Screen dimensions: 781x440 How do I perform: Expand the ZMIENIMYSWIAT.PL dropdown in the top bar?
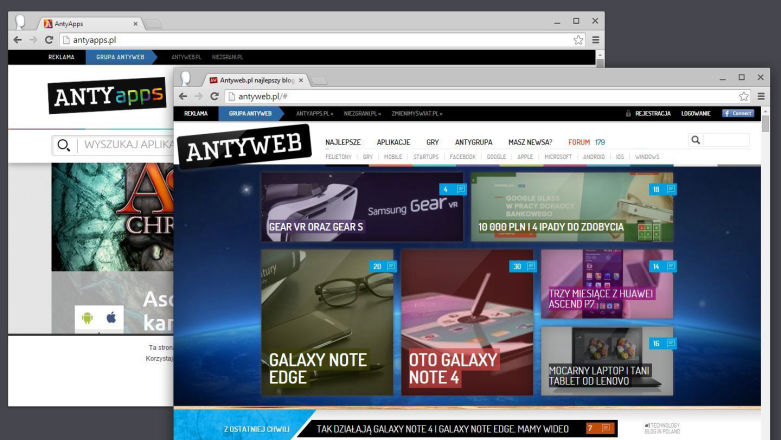pos(417,114)
